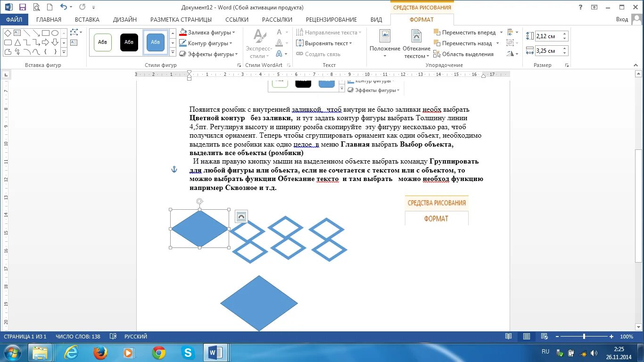The width and height of the screenshot is (644, 362).
Task: Click the Selection Pane (Область выделения) button
Action: (463, 54)
